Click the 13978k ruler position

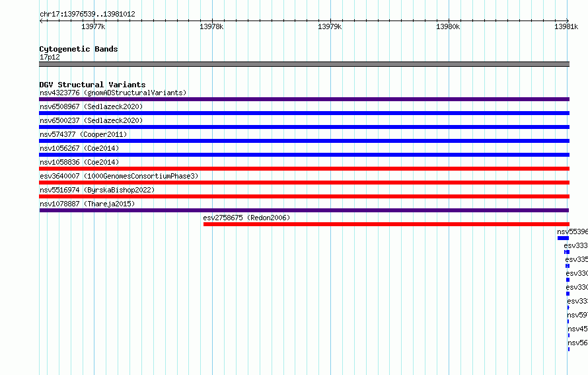pyautogui.click(x=211, y=26)
